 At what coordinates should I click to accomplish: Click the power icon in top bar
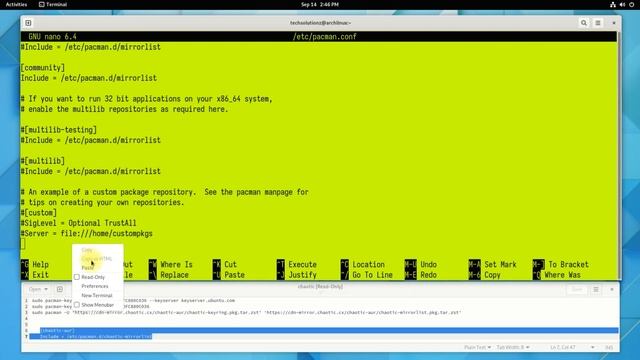(x=631, y=4)
